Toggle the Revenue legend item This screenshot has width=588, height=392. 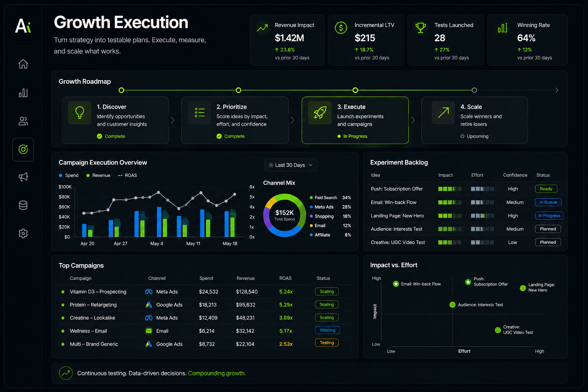pyautogui.click(x=98, y=175)
